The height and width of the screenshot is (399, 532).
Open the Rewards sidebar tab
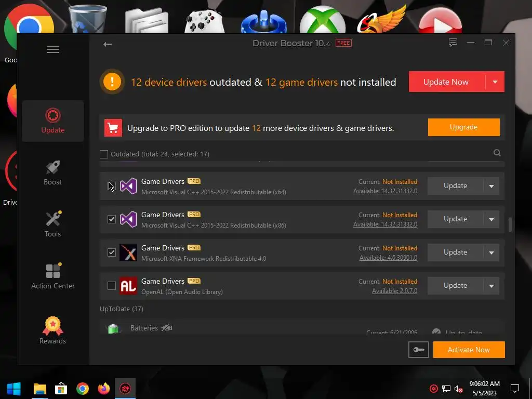[53, 331]
